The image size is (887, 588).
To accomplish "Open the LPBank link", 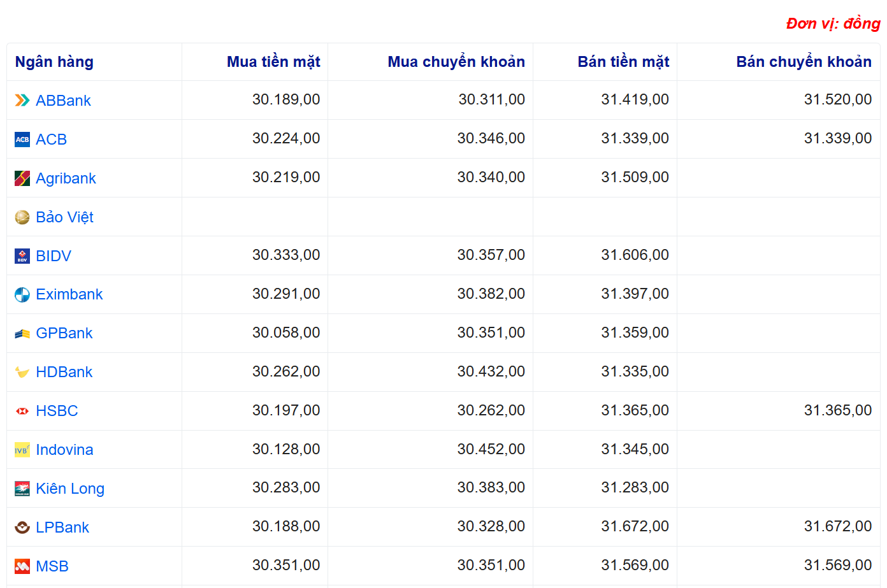I will 62,527.
